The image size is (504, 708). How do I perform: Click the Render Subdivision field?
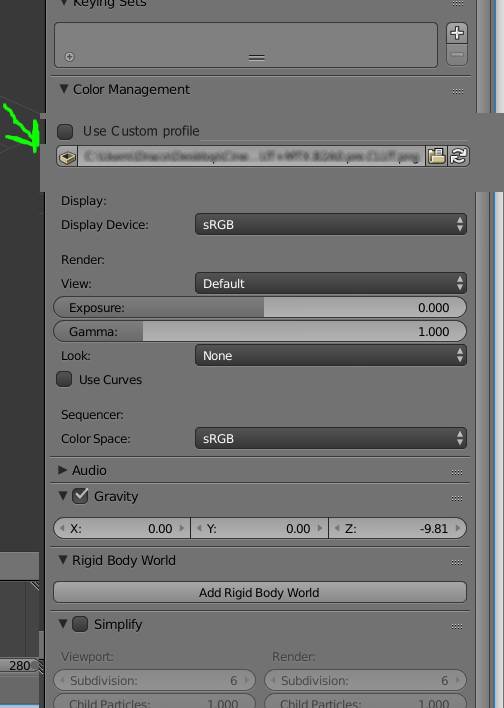pyautogui.click(x=365, y=680)
